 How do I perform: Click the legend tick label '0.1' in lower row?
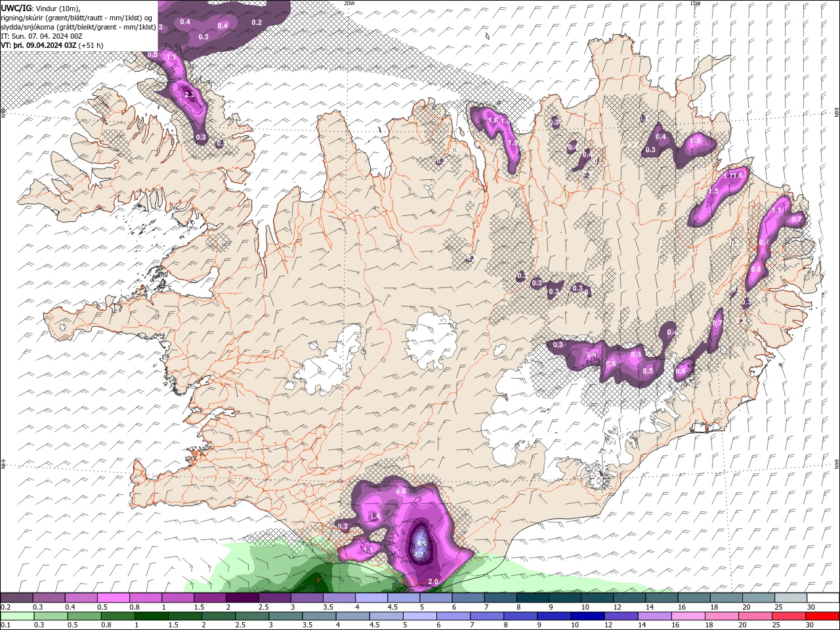(5, 625)
